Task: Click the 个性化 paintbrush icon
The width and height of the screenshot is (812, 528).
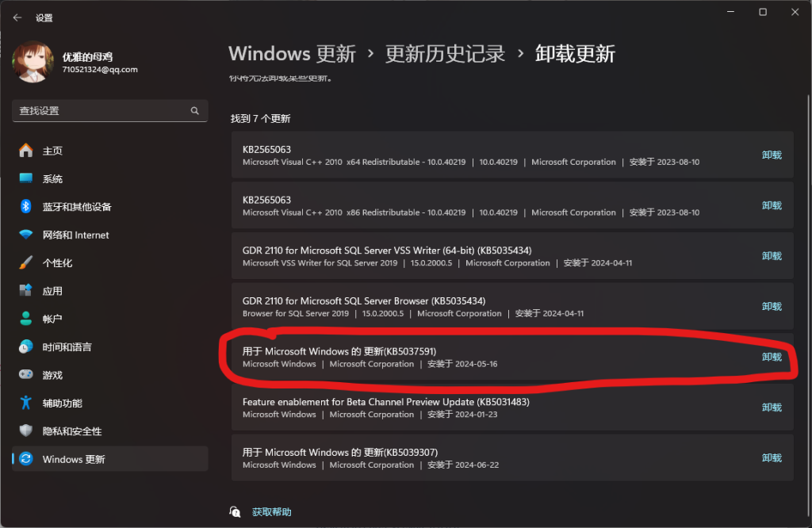Action: tap(26, 263)
